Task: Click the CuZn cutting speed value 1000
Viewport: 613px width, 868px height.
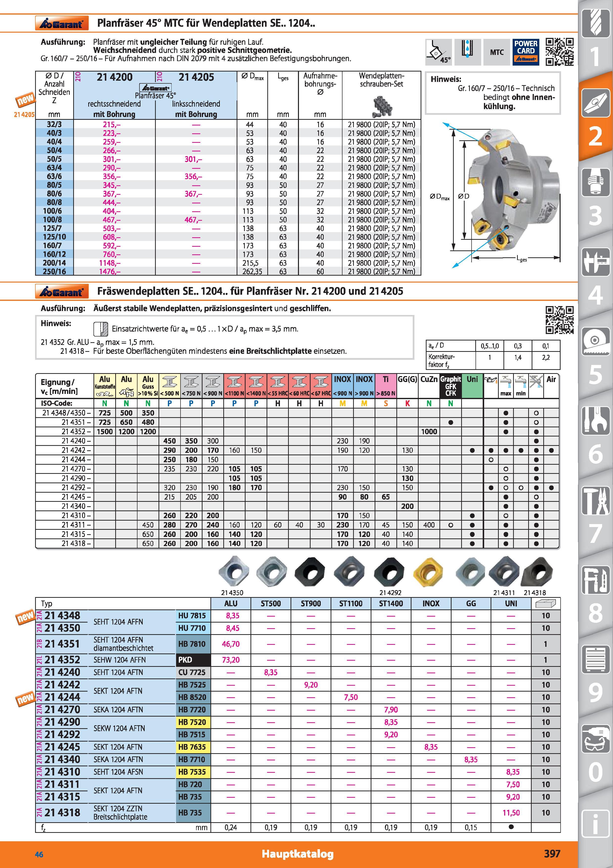Action: pyautogui.click(x=429, y=432)
